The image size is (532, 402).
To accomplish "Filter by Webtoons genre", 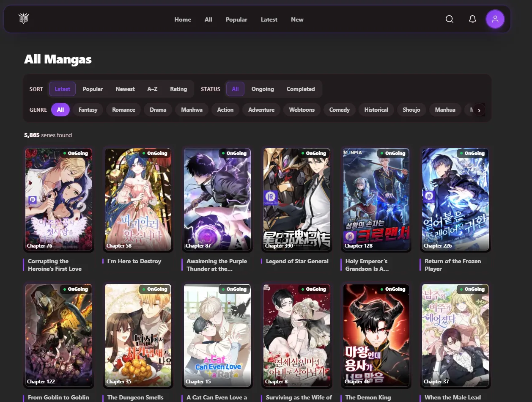I will (302, 110).
